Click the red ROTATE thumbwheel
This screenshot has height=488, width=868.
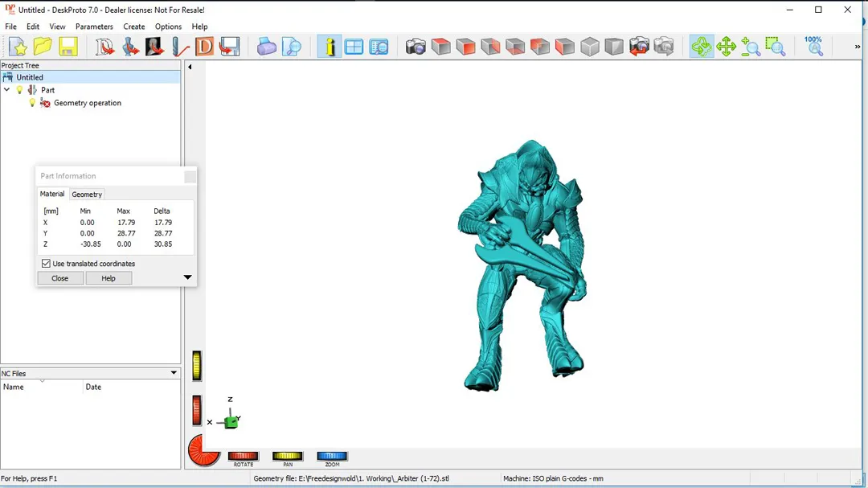(x=243, y=456)
